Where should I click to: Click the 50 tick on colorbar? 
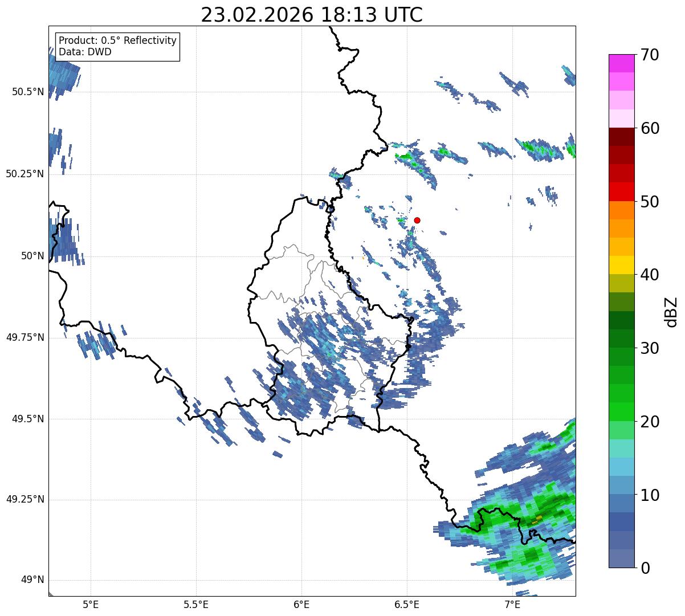[650, 202]
